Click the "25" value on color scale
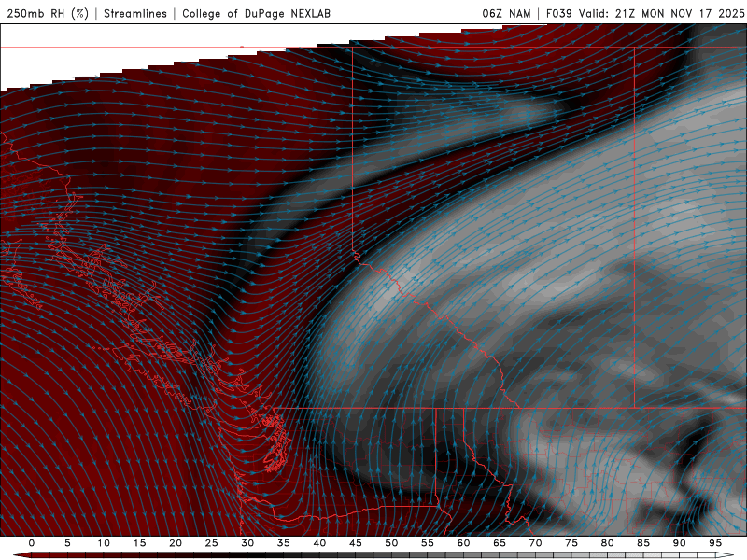Screen dimensions: 747x560 coord(212,543)
